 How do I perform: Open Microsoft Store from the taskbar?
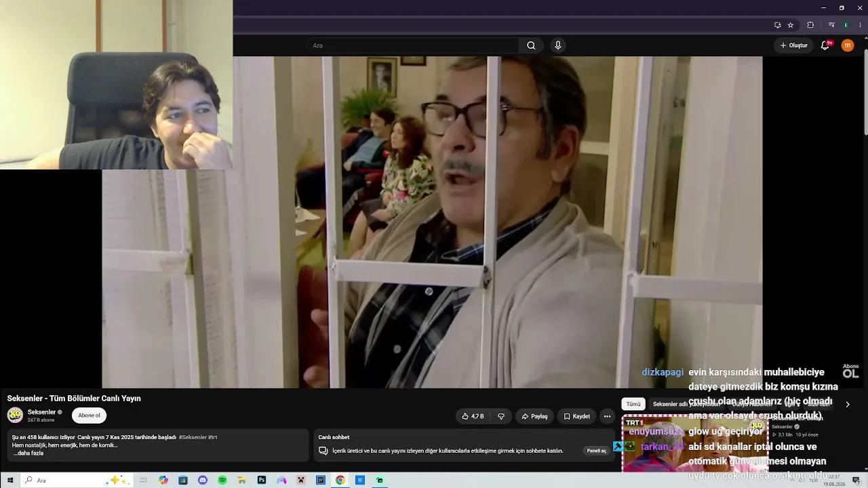183,481
